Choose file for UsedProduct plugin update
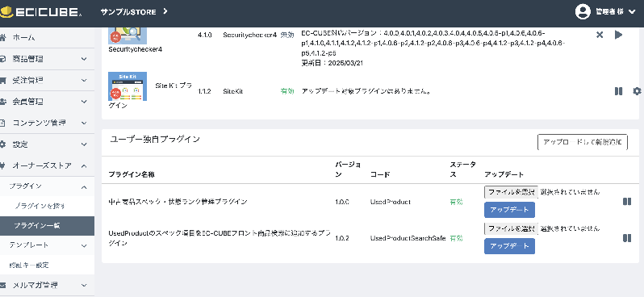 [x=511, y=192]
